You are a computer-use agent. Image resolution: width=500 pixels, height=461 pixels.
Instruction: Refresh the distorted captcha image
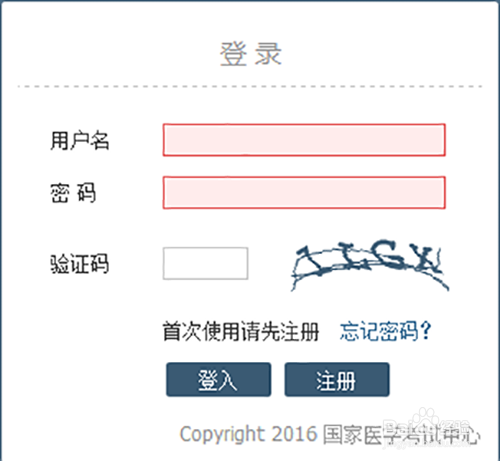click(x=370, y=265)
